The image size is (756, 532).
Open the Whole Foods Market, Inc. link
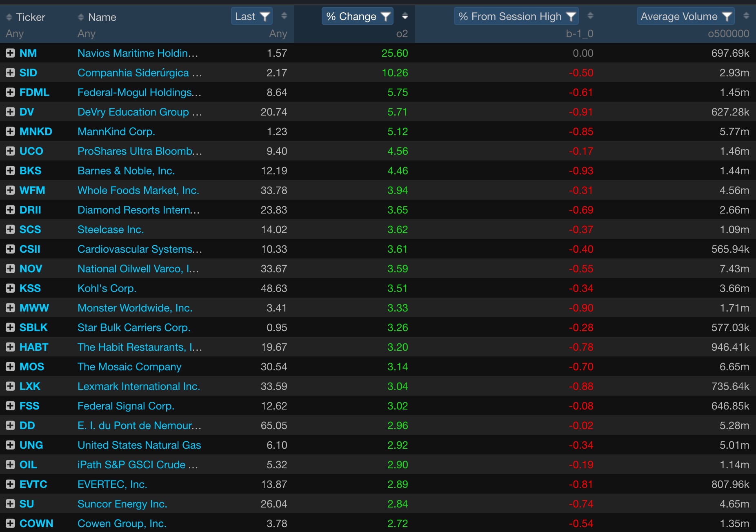[138, 190]
